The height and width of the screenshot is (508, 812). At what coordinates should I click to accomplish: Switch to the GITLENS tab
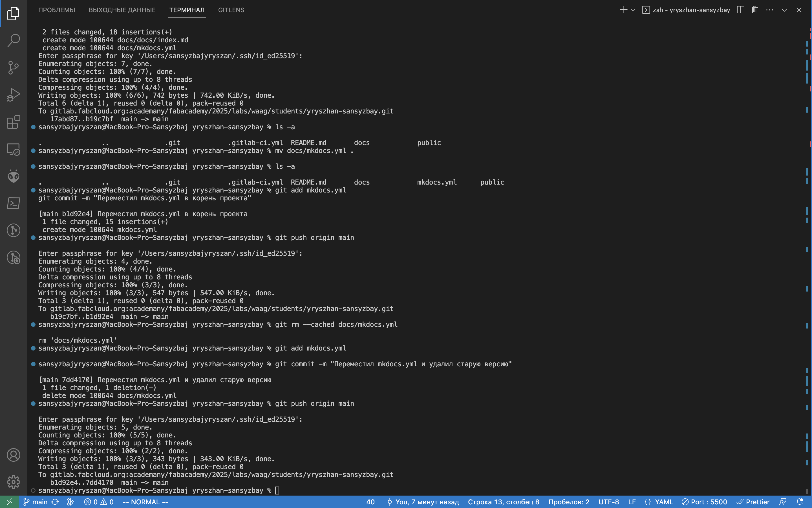(x=231, y=10)
